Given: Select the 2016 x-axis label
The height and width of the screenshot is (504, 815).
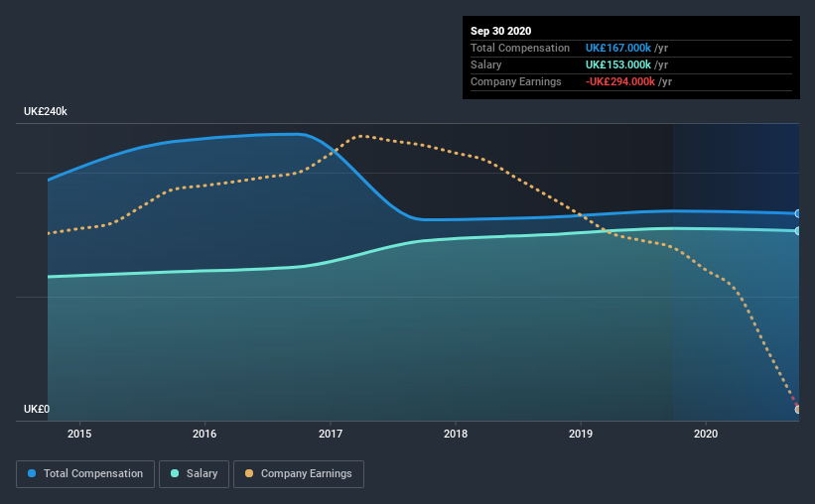Looking at the screenshot, I should click(204, 434).
